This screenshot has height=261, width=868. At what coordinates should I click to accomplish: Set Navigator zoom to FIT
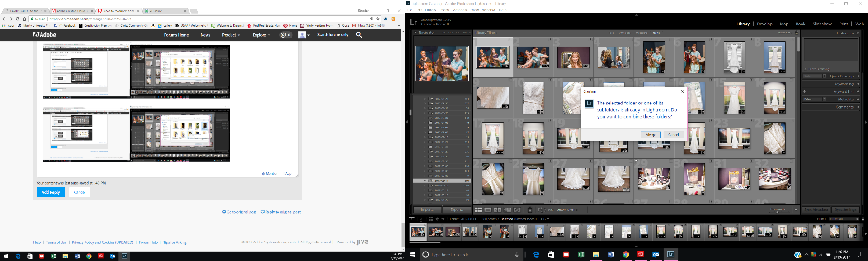click(443, 33)
